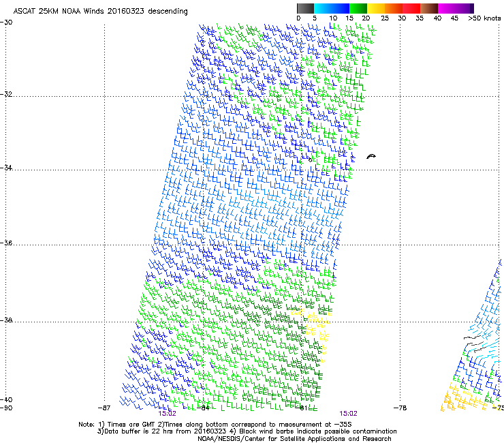Viewport: 504px width, 443px height.
Task: Click the black contaminated wind barbs in right swath
Action: (474, 343)
